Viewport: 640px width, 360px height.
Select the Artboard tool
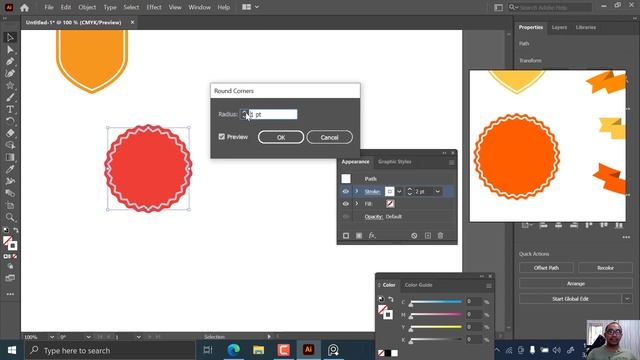tap(10, 205)
